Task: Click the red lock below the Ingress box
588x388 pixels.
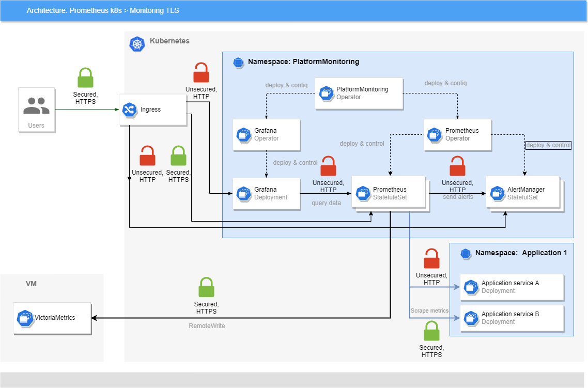Action: point(147,155)
